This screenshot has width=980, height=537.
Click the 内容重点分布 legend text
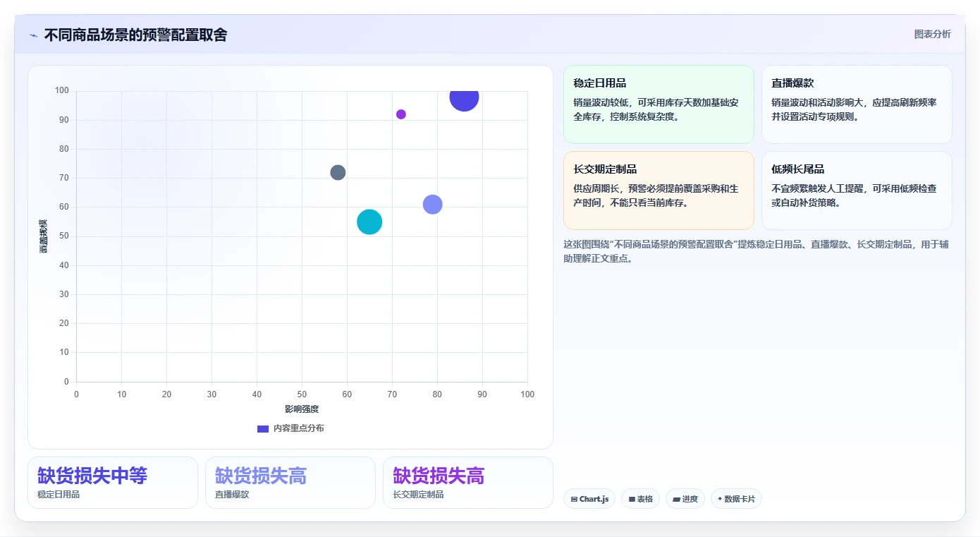[x=299, y=428]
